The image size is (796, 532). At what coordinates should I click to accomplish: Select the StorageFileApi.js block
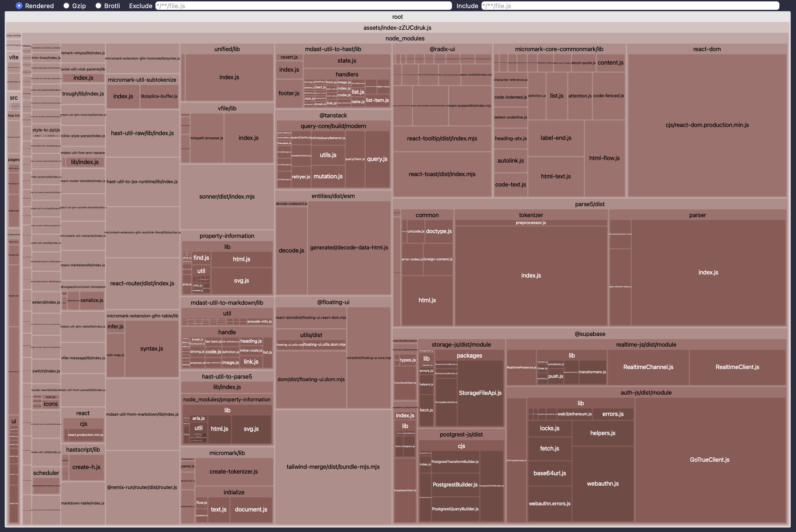click(480, 393)
